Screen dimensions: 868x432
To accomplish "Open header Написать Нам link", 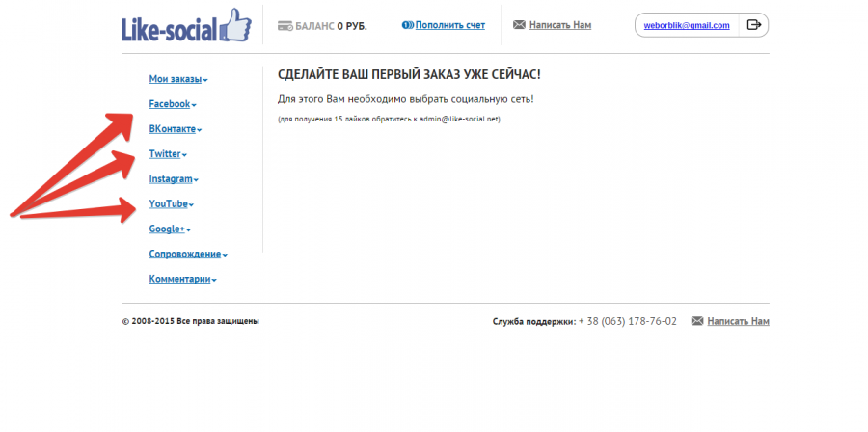I will (560, 25).
